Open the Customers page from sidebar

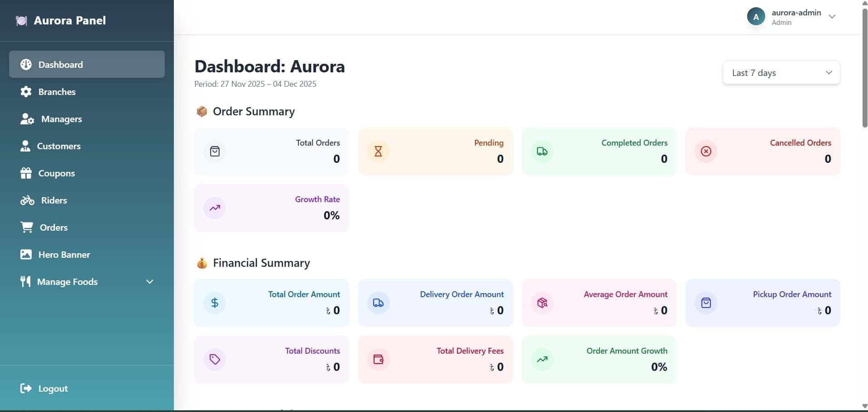tap(58, 146)
